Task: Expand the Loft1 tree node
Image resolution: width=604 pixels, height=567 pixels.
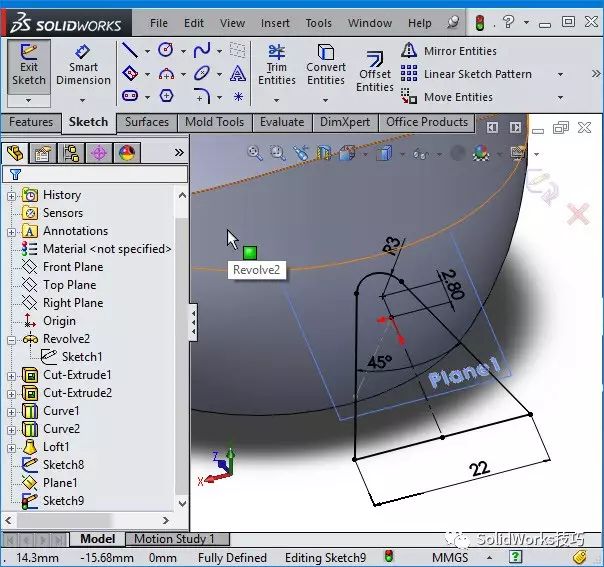Action: pyautogui.click(x=12, y=448)
